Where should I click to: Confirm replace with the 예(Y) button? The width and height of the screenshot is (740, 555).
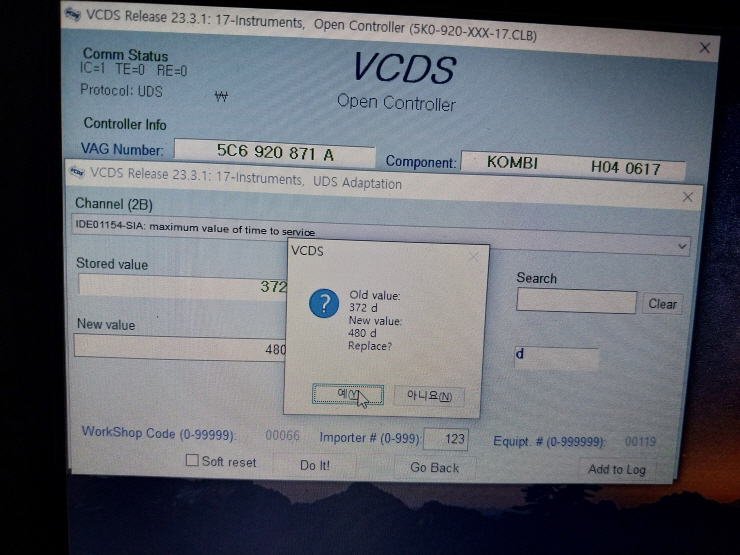[x=348, y=394]
